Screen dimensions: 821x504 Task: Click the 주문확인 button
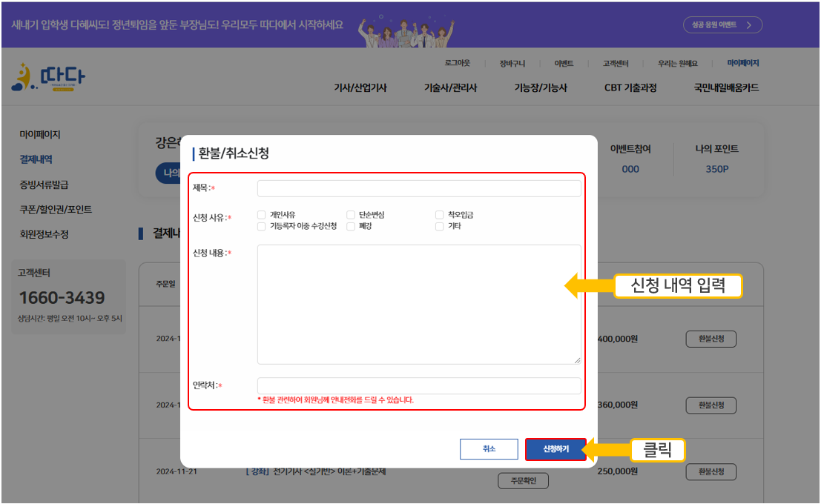[x=523, y=480]
